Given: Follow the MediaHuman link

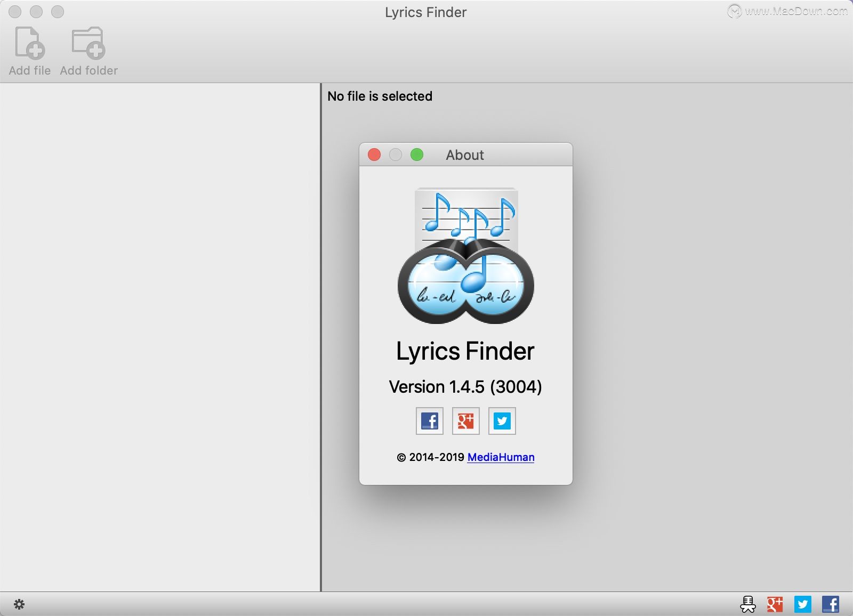Looking at the screenshot, I should click(x=501, y=457).
